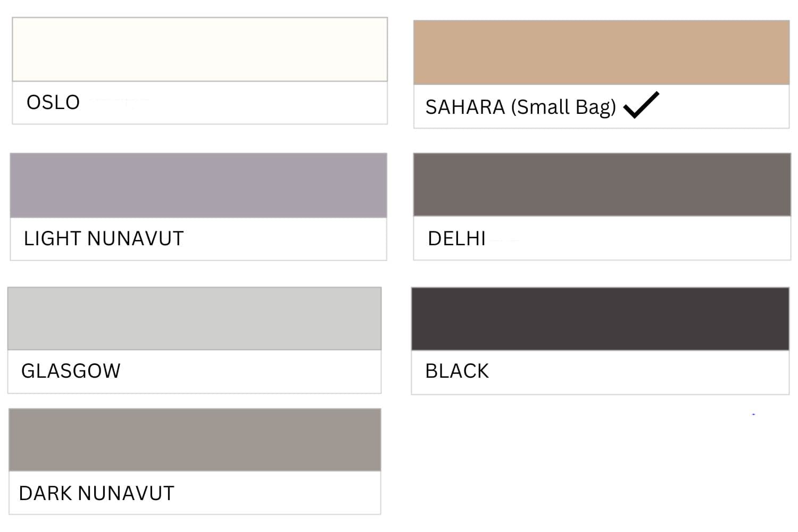Choose the Delhi brown-grey swatch
Screen dimensions: 798x532
click(x=602, y=185)
